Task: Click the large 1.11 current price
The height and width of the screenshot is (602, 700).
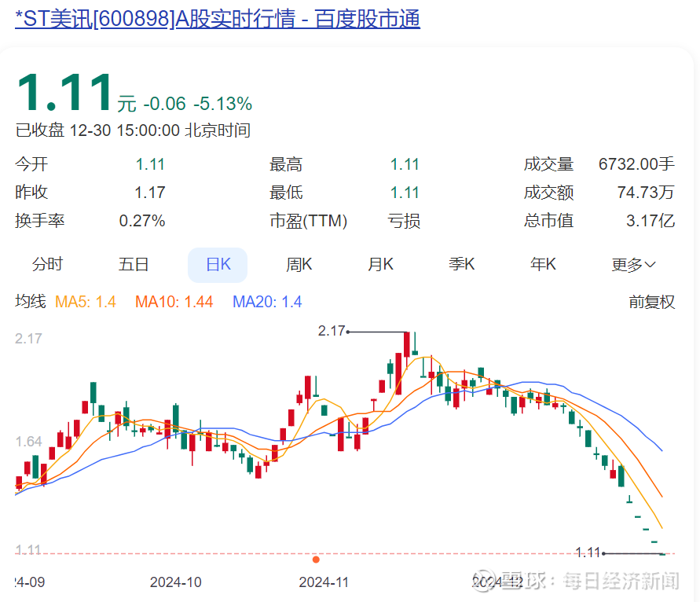Action: pos(64,93)
